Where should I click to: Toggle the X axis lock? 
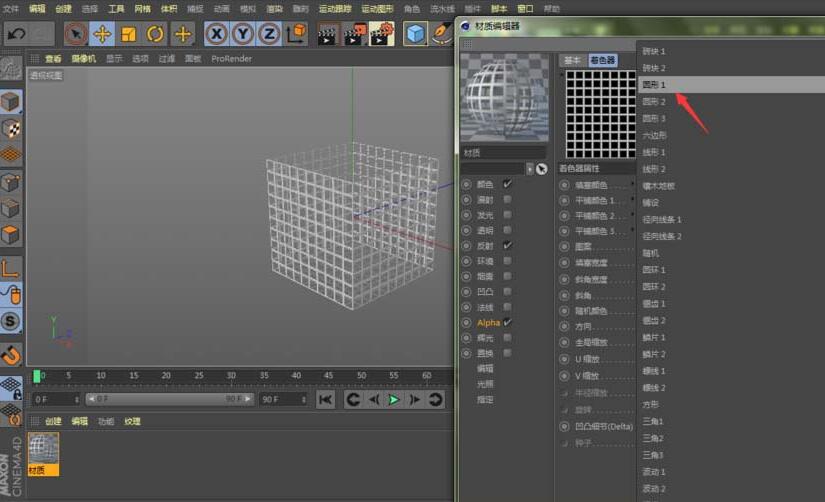216,34
